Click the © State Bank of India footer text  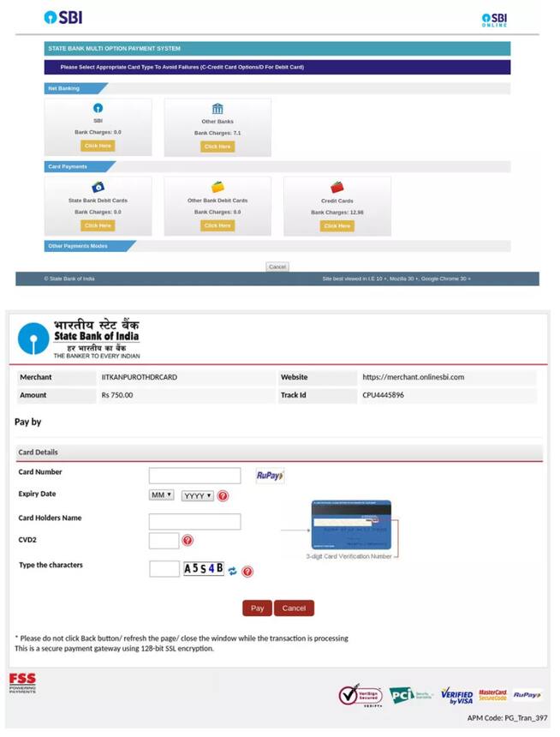click(x=69, y=279)
